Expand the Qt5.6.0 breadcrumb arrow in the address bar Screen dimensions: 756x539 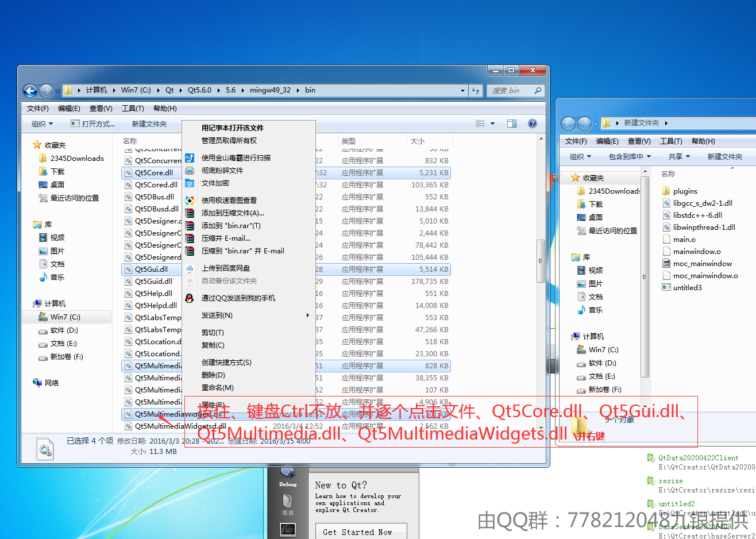point(217,90)
